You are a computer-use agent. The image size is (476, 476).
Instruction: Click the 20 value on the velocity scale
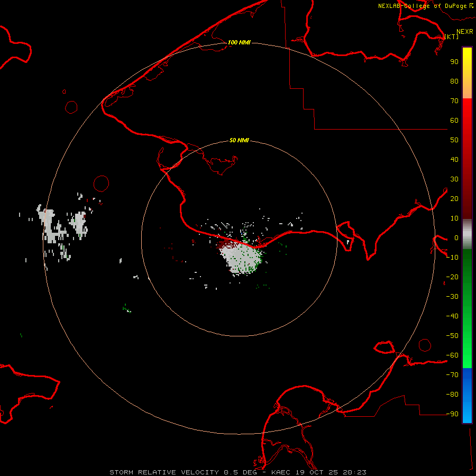454,198
